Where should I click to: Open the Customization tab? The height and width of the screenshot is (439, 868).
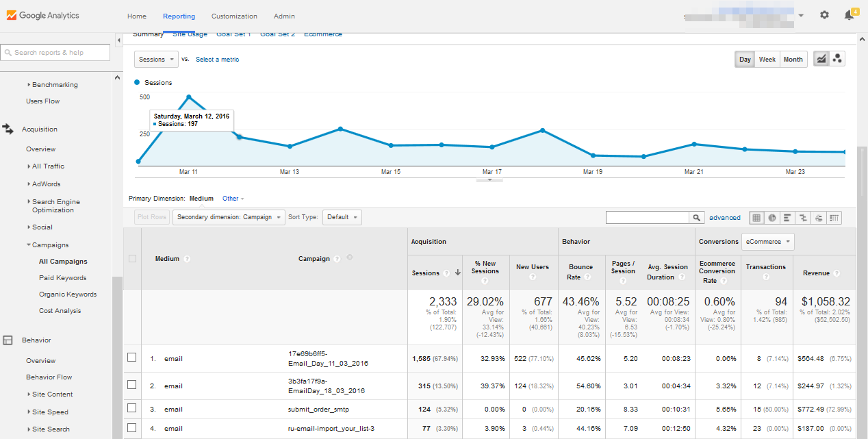click(x=234, y=16)
